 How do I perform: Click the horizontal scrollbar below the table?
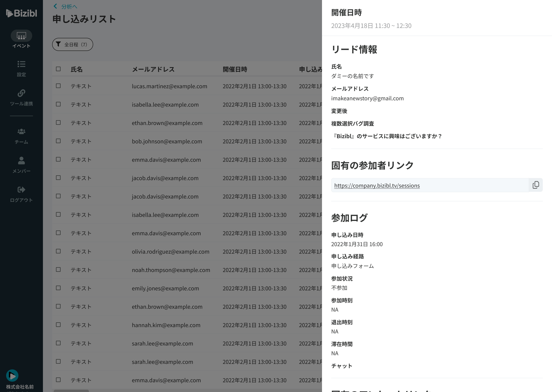pyautogui.click(x=71, y=390)
